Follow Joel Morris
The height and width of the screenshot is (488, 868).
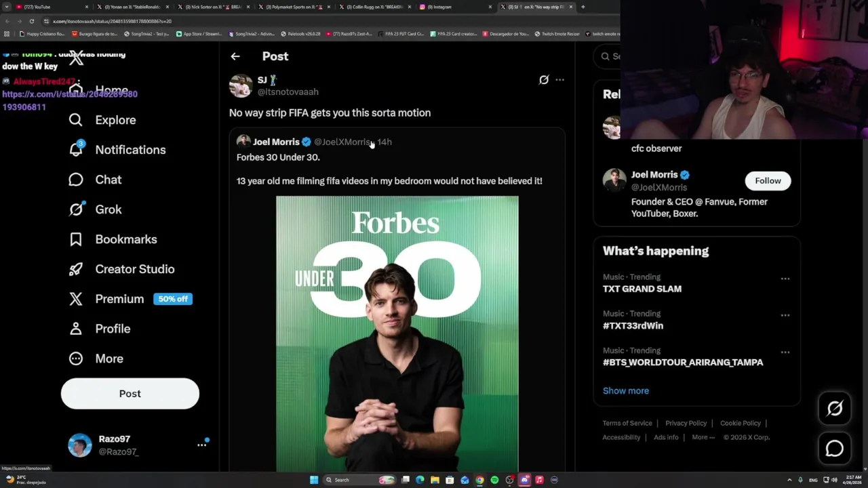768,180
